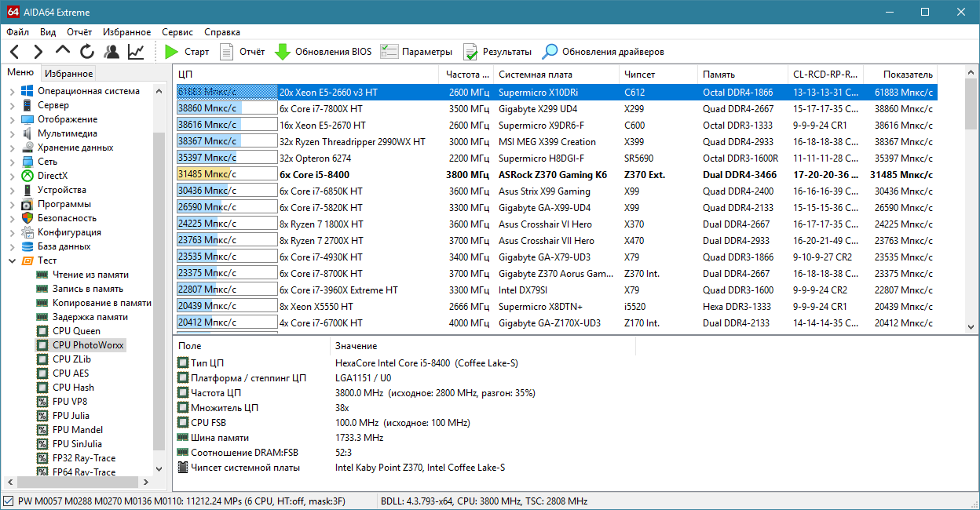
Task: Select the FPU Mandel test
Action: coord(78,430)
